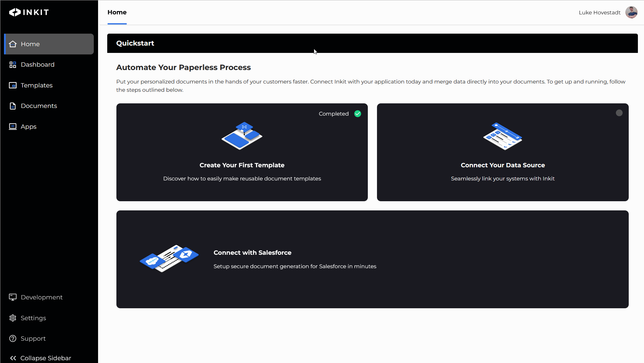The image size is (644, 363).
Task: Click the Development monitor icon
Action: coord(13,297)
